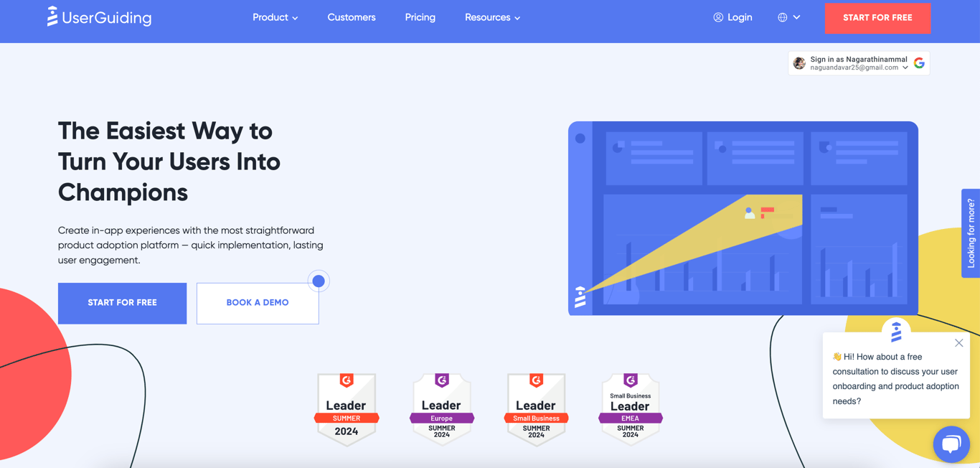The width and height of the screenshot is (980, 468).
Task: Go to Customers page
Action: tap(352, 17)
